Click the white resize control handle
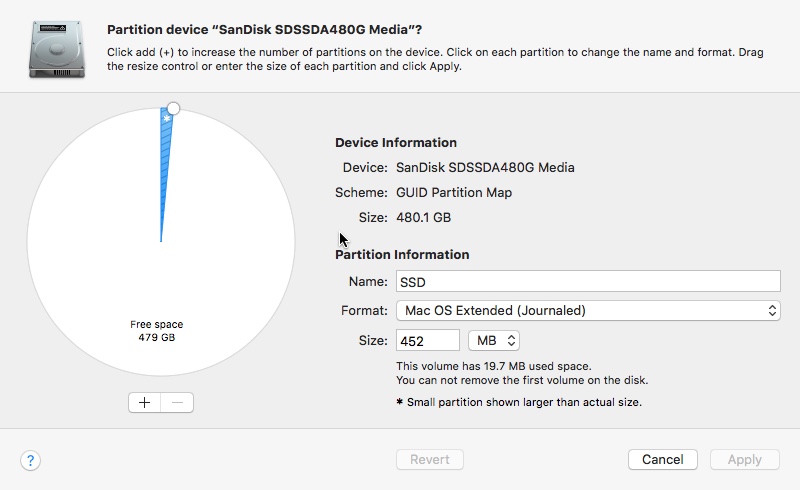 pyautogui.click(x=173, y=108)
